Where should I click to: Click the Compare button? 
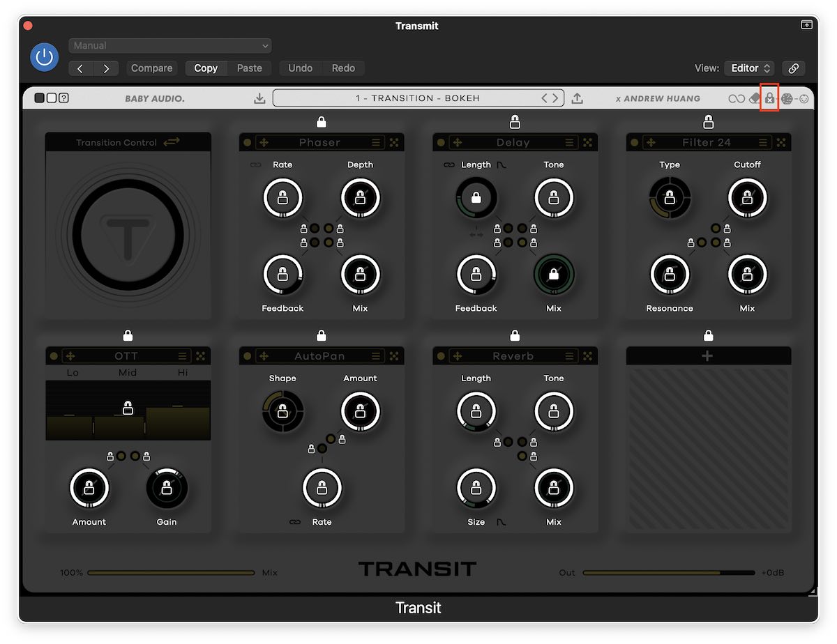click(x=152, y=68)
